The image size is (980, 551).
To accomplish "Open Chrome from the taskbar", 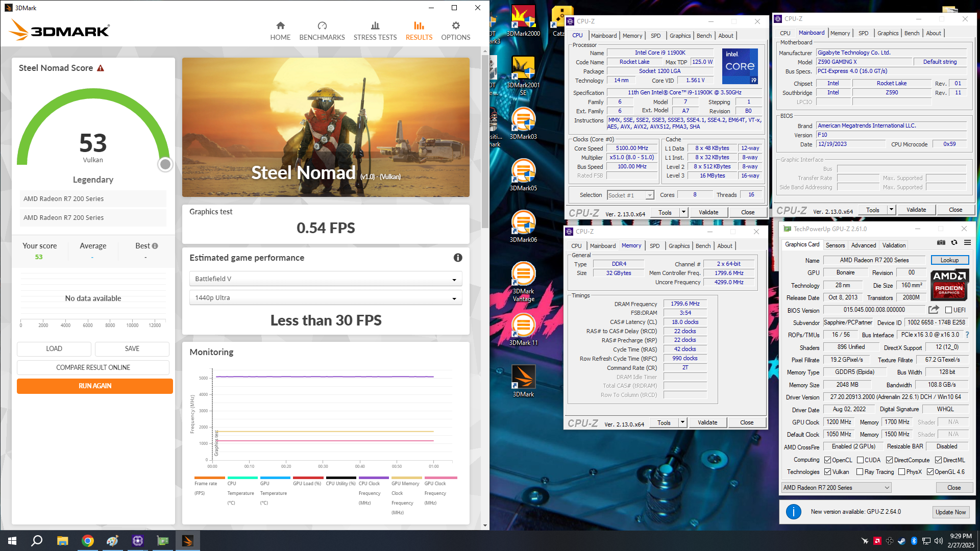I will tap(88, 541).
